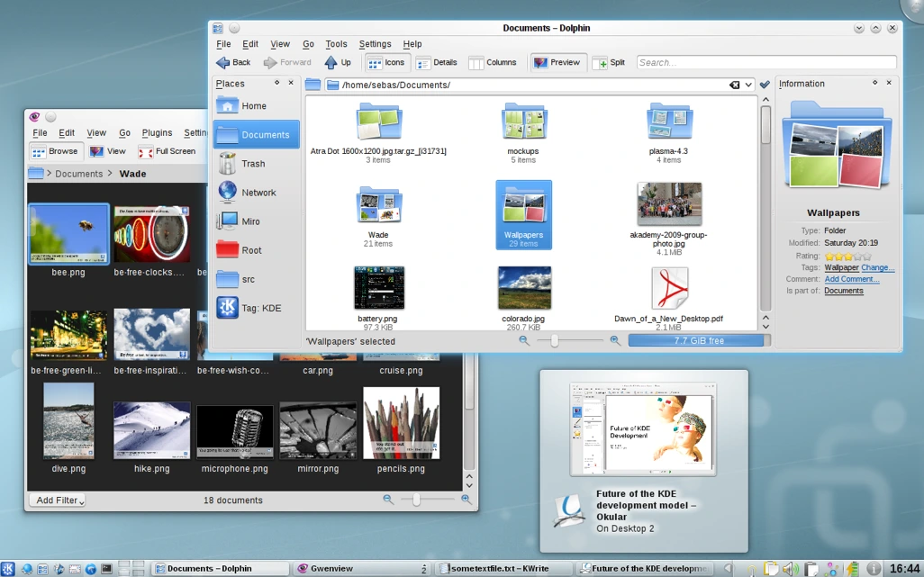Toggle the Preview button in Dolphin
Image resolution: width=924 pixels, height=577 pixels.
557,62
